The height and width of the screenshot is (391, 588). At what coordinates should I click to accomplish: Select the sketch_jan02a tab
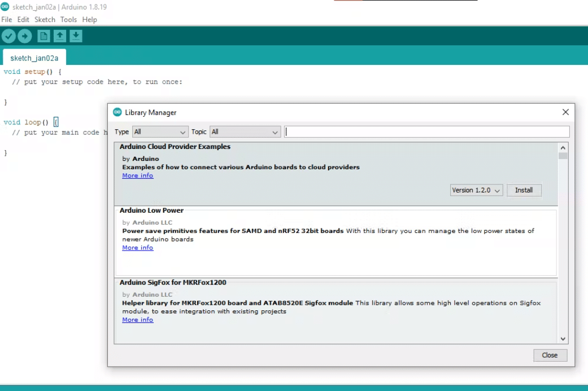point(34,58)
